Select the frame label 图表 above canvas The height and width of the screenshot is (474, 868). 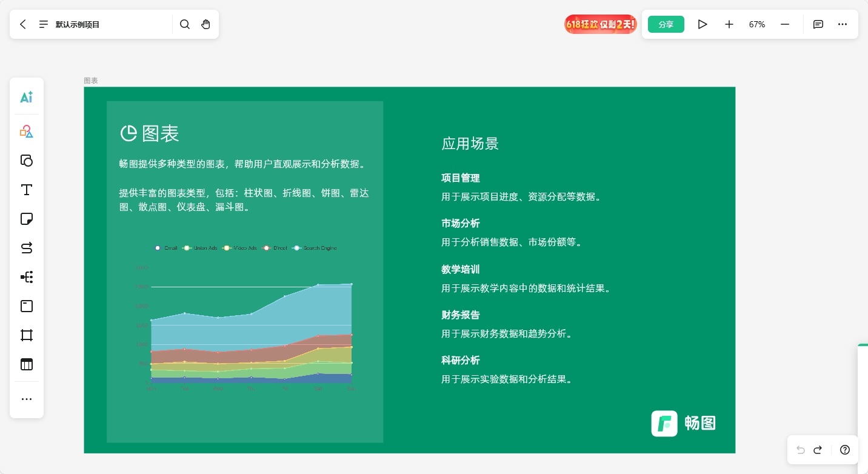91,80
